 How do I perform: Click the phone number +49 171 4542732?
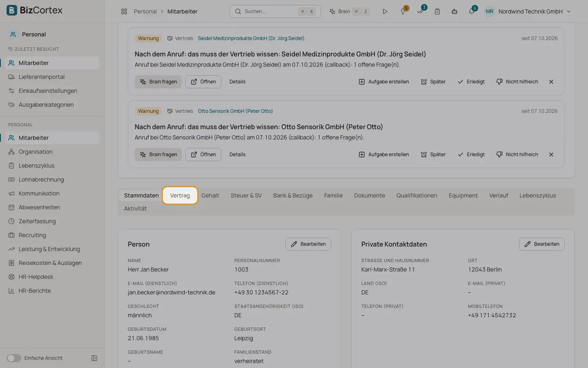tap(492, 315)
